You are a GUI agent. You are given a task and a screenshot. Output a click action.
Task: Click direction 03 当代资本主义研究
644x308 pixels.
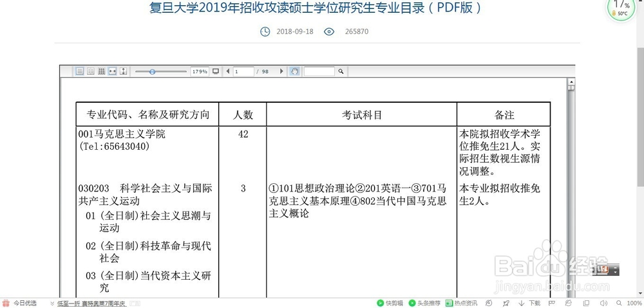coord(148,282)
